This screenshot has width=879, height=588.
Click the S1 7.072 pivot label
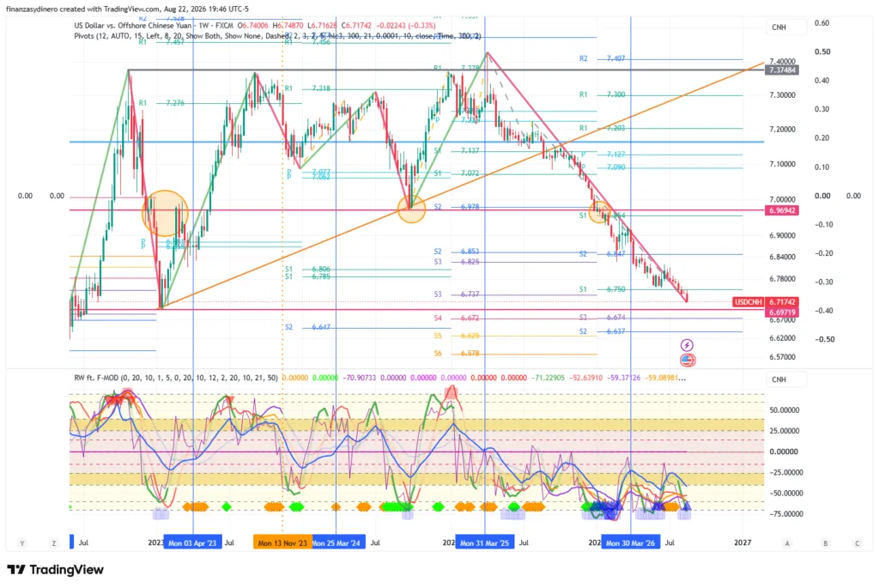pos(457,173)
